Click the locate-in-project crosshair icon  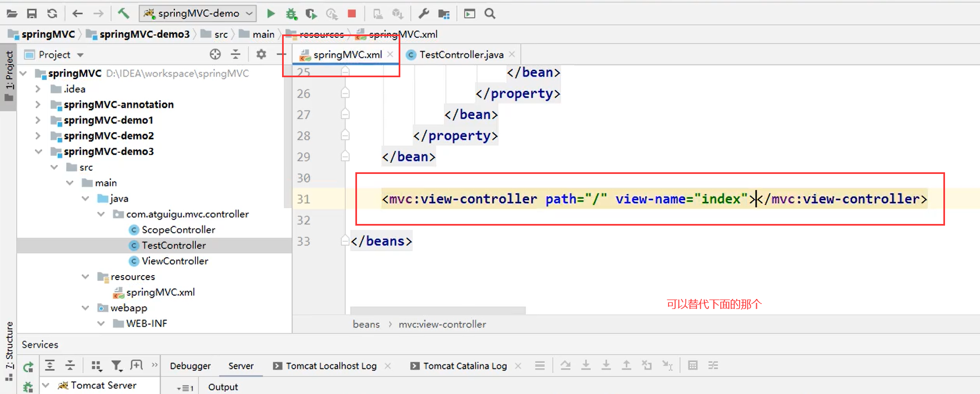(215, 54)
